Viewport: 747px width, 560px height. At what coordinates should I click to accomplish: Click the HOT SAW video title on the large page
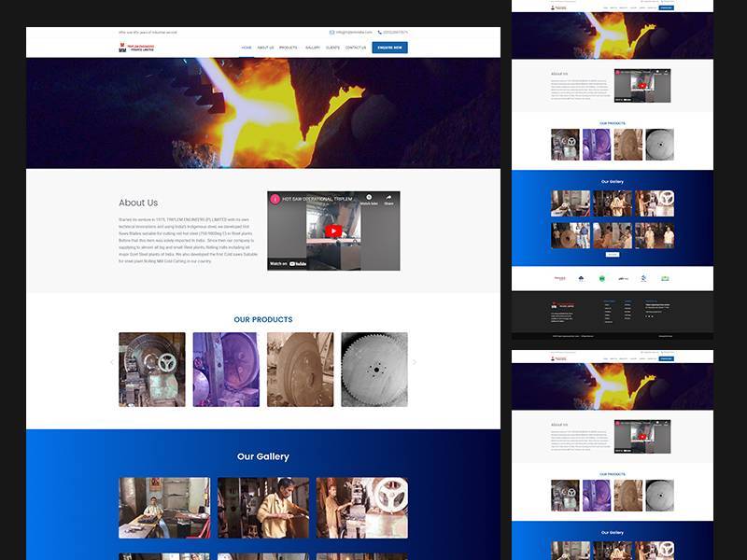click(317, 199)
